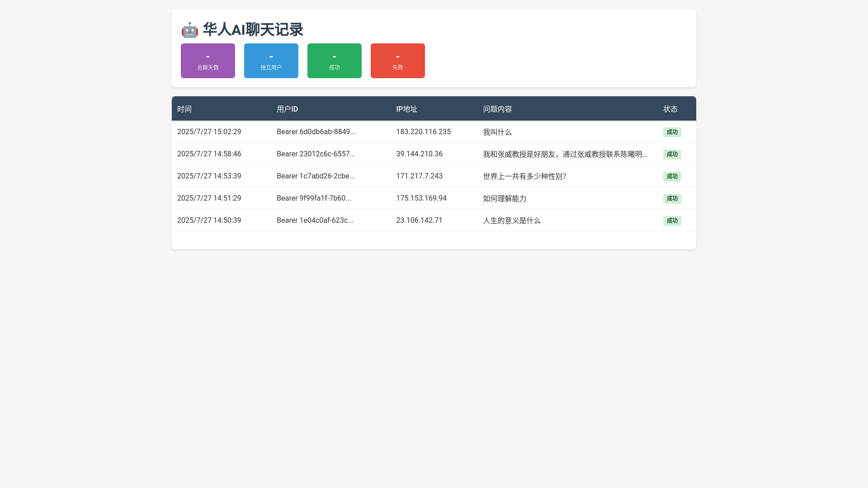Click user ID Bearer 6d0db6ab-8849...
Viewport: 868px width, 488px height.
pos(316,132)
